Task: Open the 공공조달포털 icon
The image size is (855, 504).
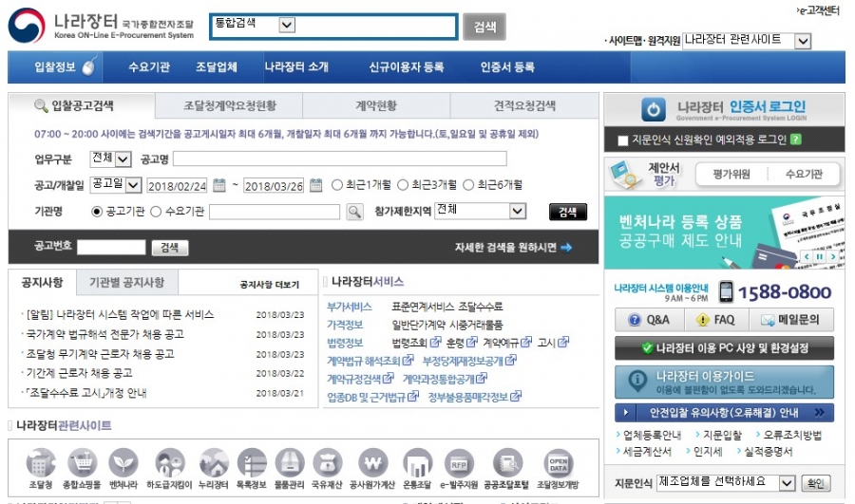Action: point(507,463)
